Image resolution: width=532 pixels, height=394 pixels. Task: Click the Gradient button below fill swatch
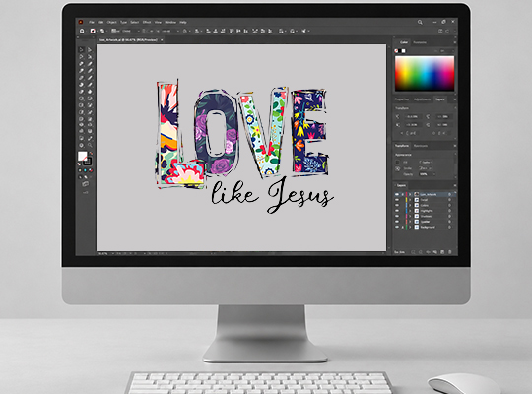pos(85,170)
